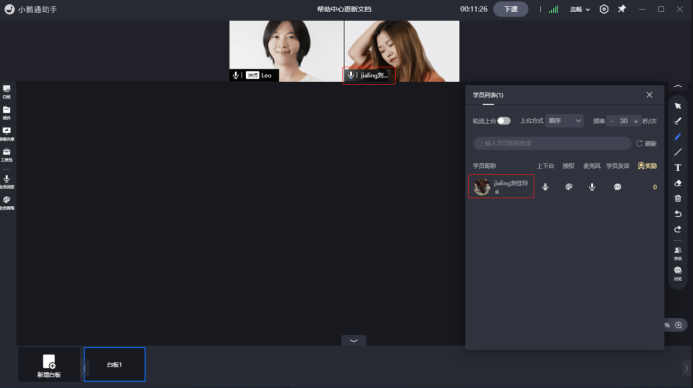Close the student list panel
Viewport: 693px width, 388px height.
tap(649, 95)
